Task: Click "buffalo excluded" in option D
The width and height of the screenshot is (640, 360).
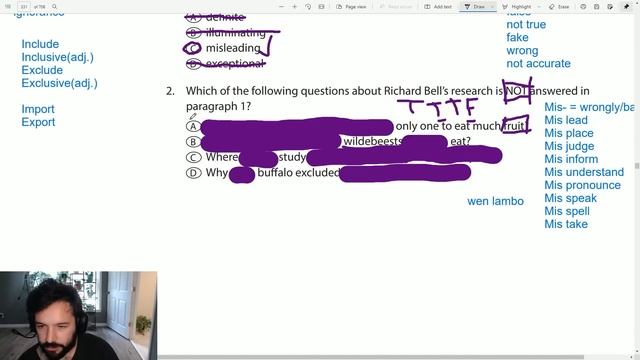Action: [298, 173]
